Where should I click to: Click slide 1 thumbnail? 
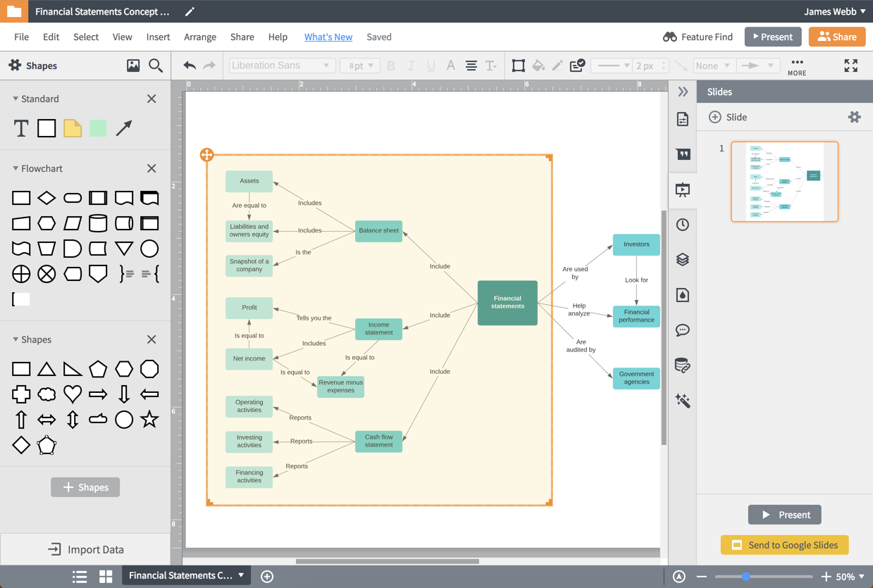[x=784, y=182]
